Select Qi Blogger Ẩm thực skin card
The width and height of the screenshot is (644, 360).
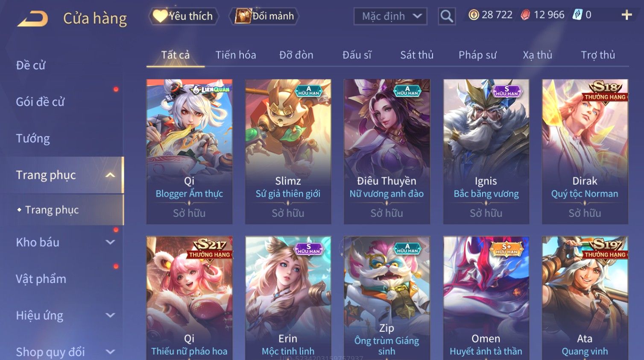point(189,151)
